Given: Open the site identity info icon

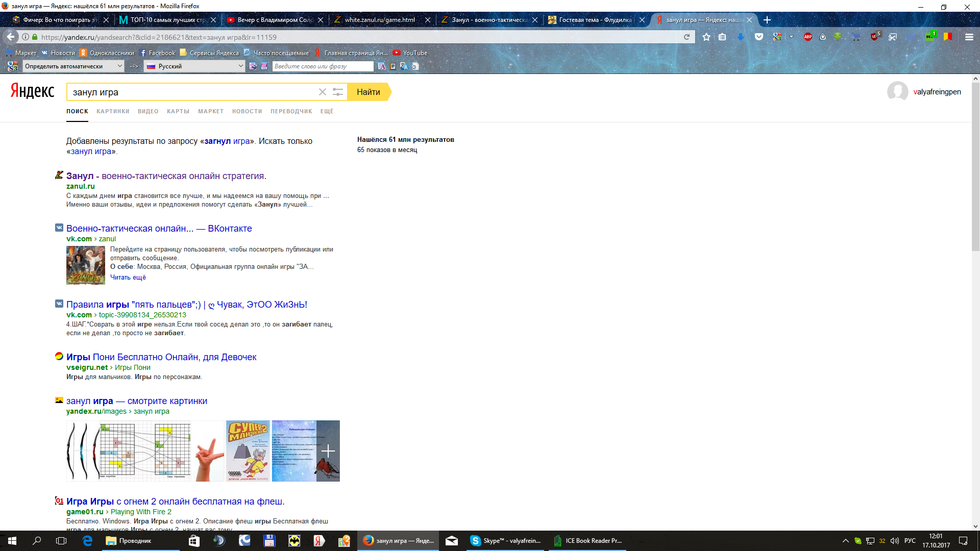Looking at the screenshot, I should [x=26, y=37].
